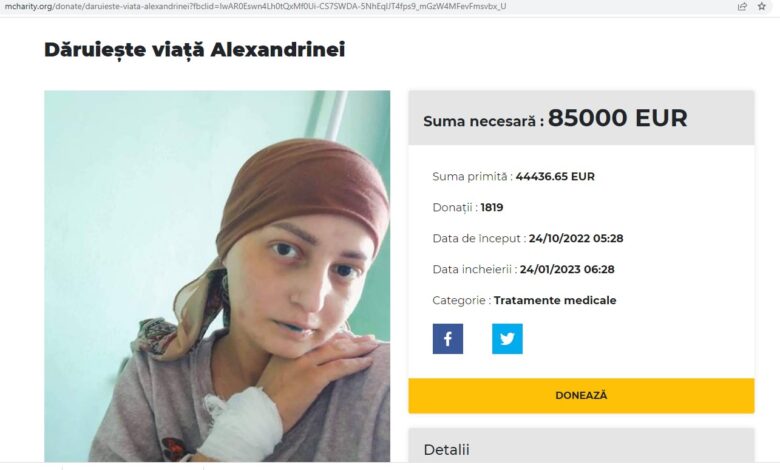Viewport: 780px width, 470px height.
Task: Select the Tratamente medicale category
Action: 555,300
